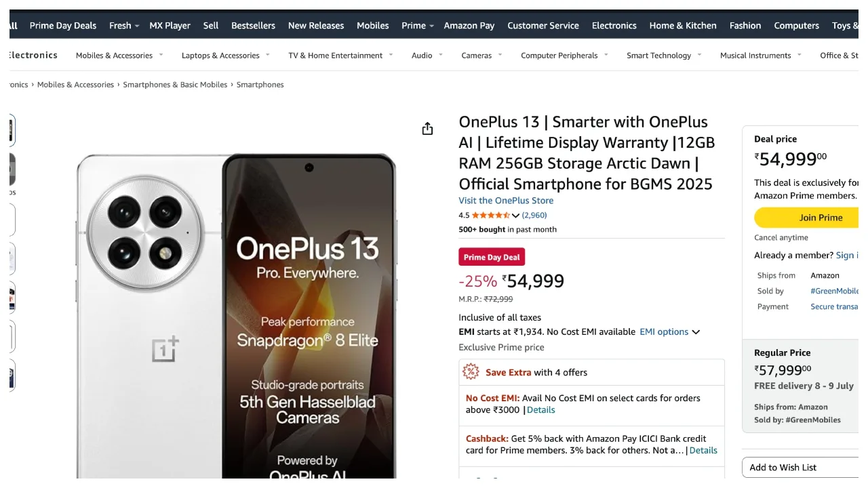Open rating breakdown chevron next to stars
This screenshot has width=868, height=488.
515,216
